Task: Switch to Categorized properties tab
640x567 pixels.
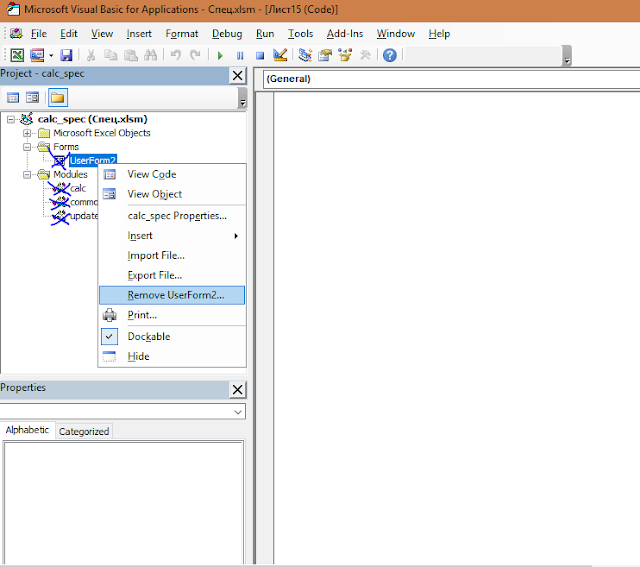Action: pos(84,431)
